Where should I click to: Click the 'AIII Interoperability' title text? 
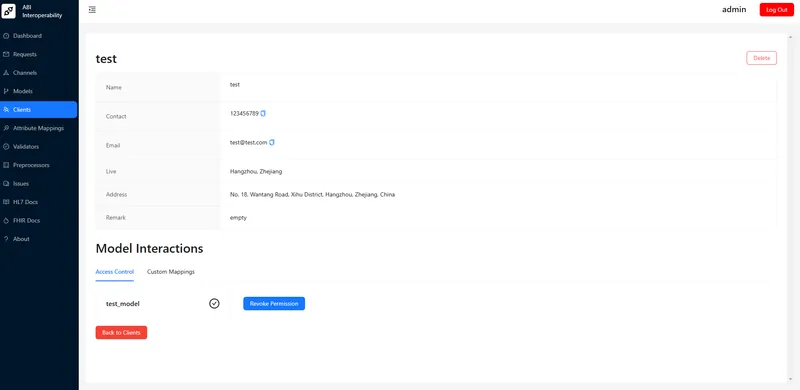[42, 11]
